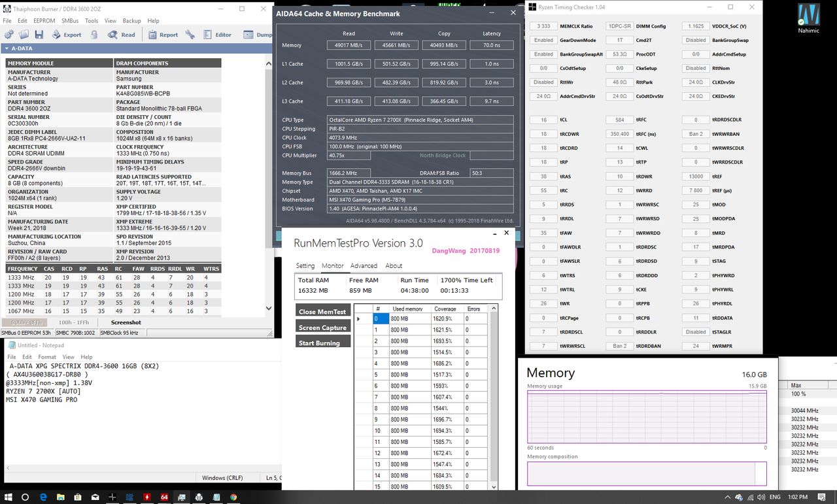The width and height of the screenshot is (837, 504).
Task: Click OneDrive cloud tray icon
Action: click(x=739, y=497)
